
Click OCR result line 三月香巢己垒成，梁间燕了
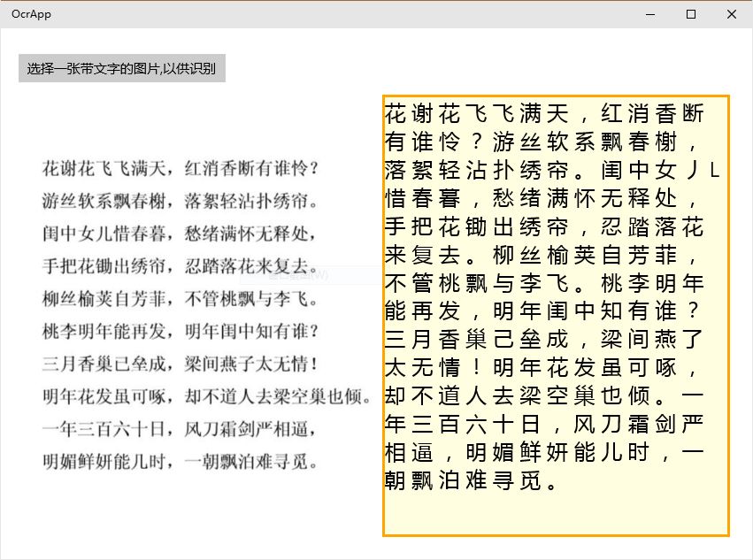(544, 340)
